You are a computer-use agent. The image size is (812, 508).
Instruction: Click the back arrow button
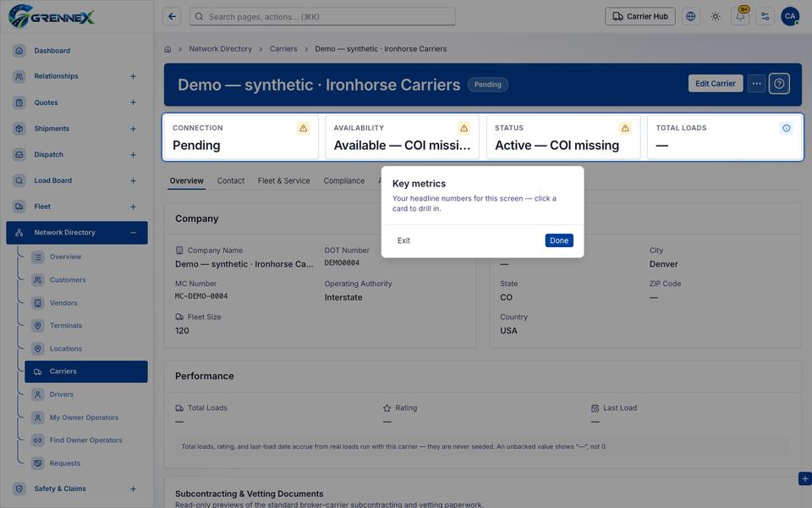pyautogui.click(x=172, y=17)
